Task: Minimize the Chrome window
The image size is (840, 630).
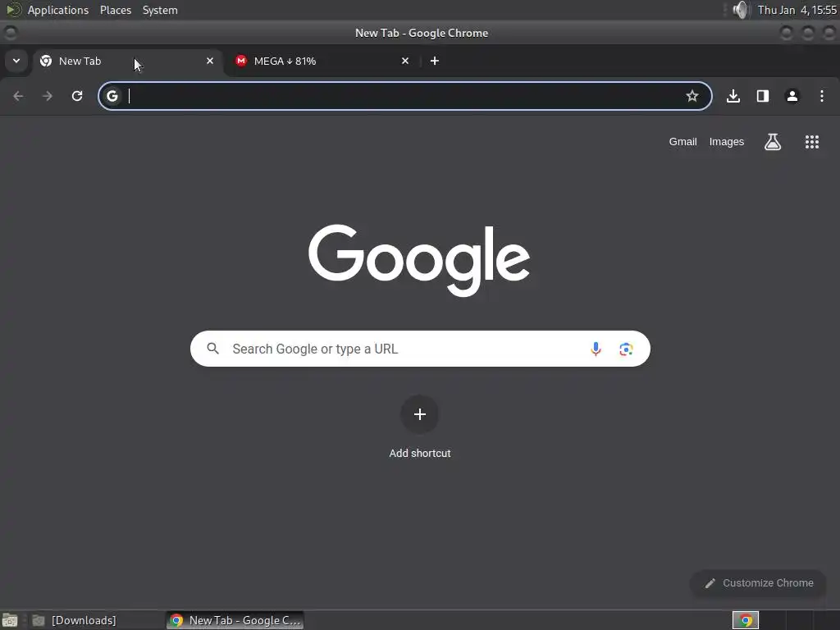Action: [787, 33]
